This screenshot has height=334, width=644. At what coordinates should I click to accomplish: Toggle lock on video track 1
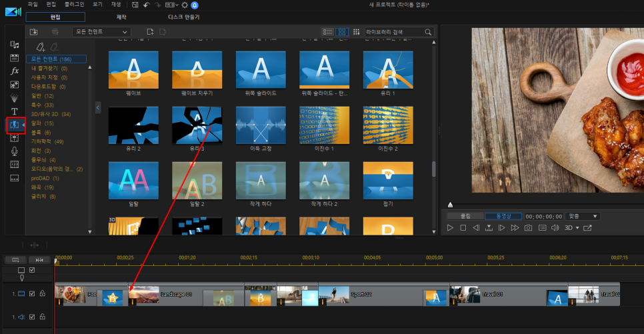[x=42, y=293]
